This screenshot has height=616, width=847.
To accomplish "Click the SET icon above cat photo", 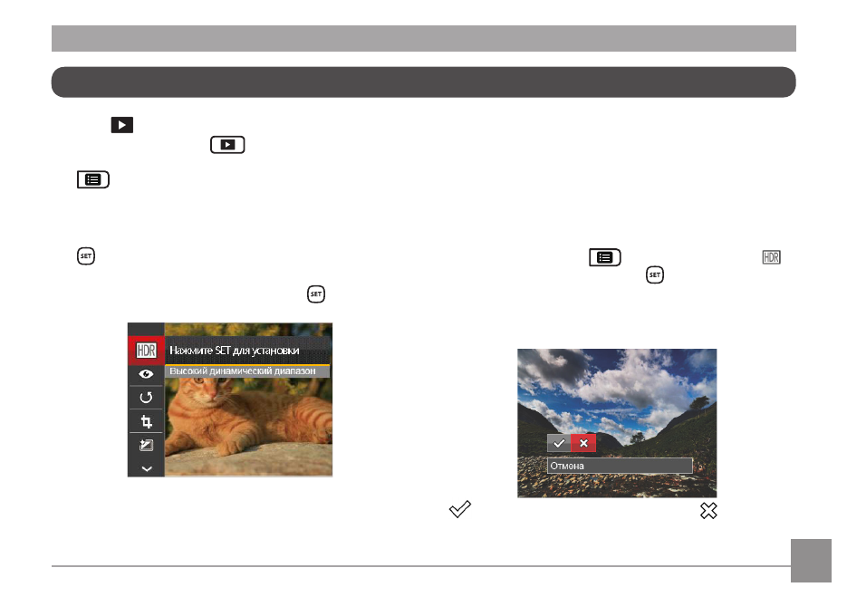I will pyautogui.click(x=316, y=294).
